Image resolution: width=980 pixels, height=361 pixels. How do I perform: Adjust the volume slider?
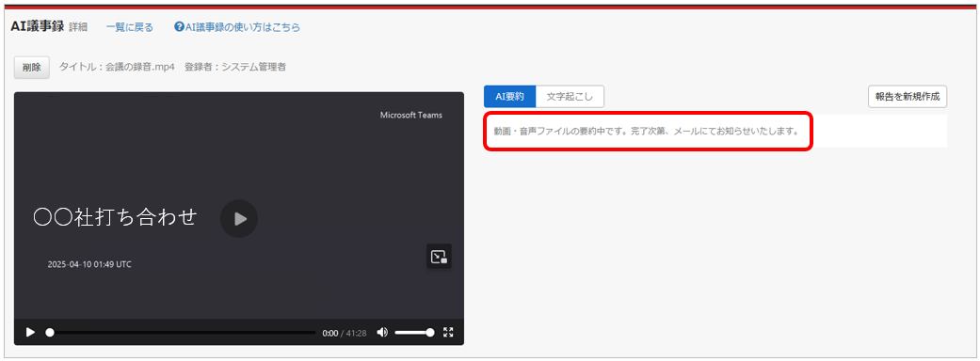pos(414,332)
